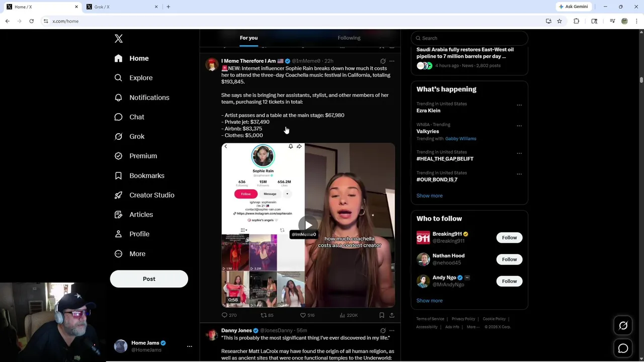Image resolution: width=644 pixels, height=362 pixels.
Task: Open Home in the sidebar
Action: pos(131,58)
